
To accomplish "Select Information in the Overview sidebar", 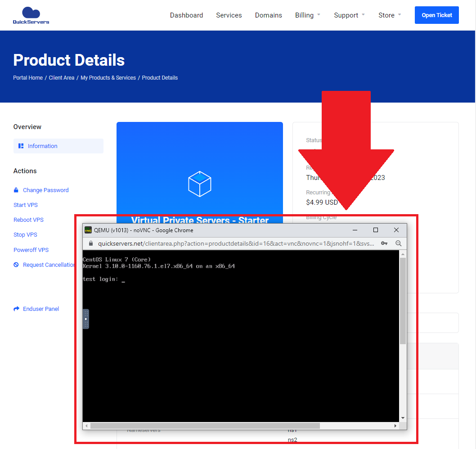I will (x=58, y=146).
